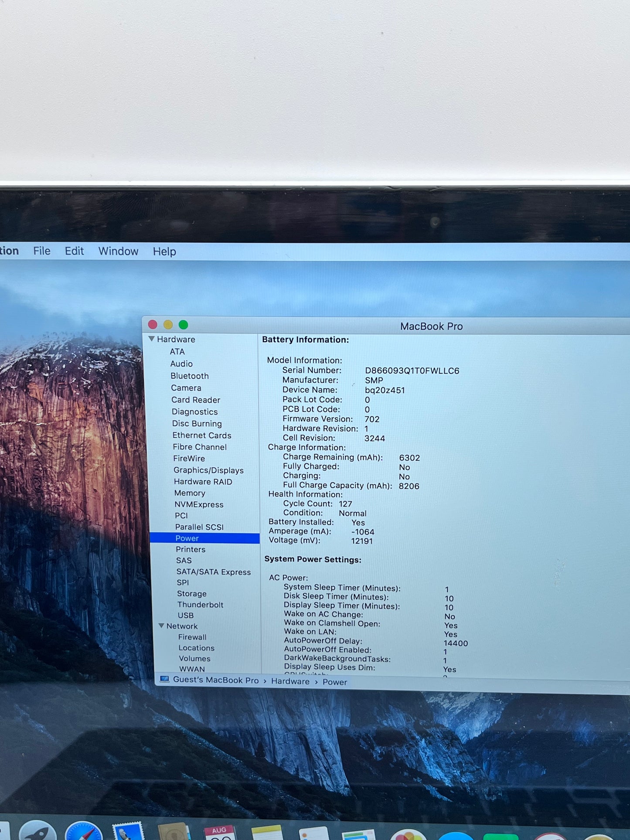Select Graphics/Displays in the sidebar

(209, 470)
